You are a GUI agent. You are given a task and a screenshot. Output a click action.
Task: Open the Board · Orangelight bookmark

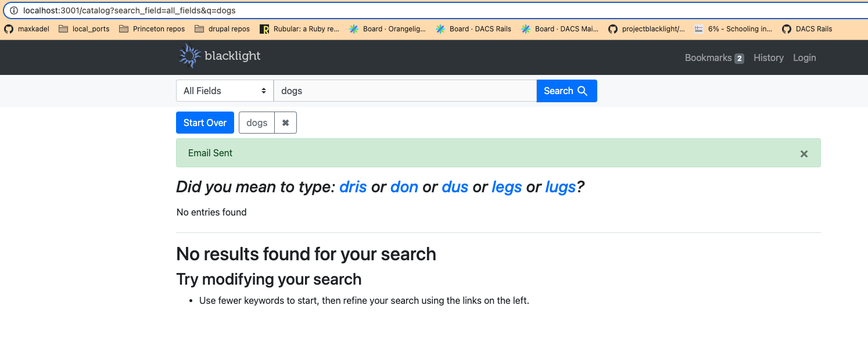tap(388, 28)
